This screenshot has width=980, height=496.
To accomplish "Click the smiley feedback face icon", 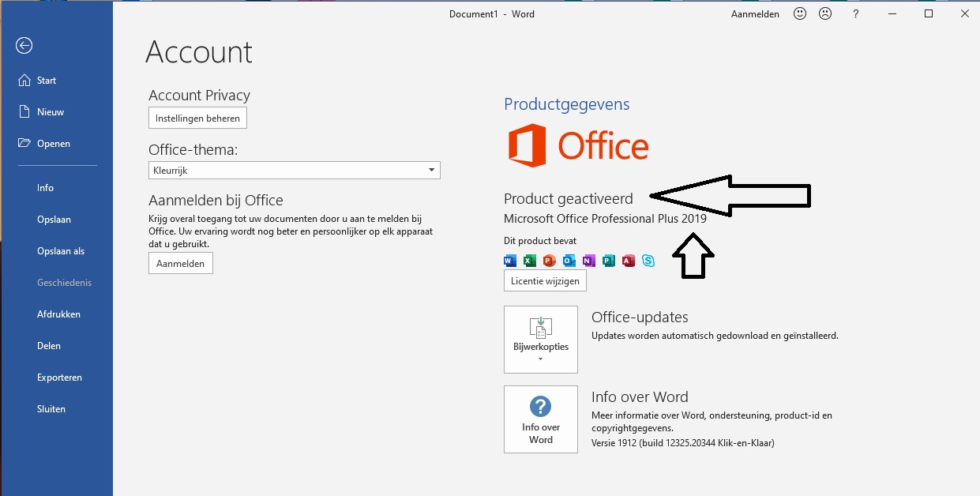I will coord(800,14).
